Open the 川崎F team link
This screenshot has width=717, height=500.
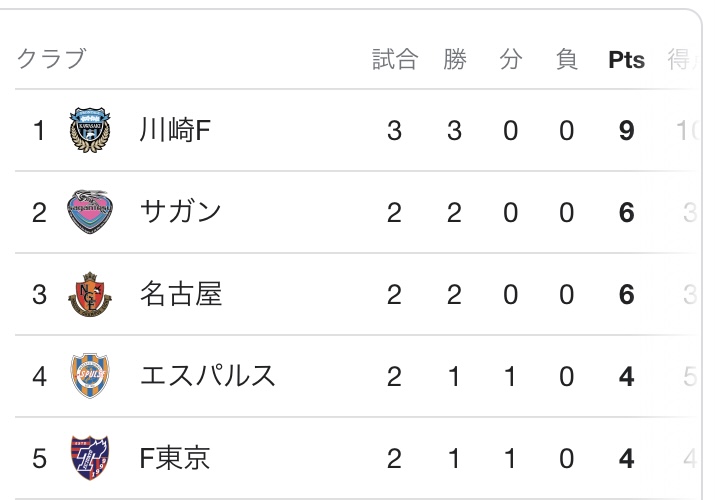[x=175, y=130]
